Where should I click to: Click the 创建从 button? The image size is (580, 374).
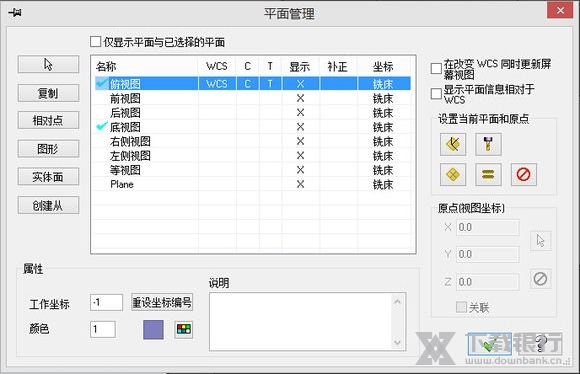(x=48, y=205)
